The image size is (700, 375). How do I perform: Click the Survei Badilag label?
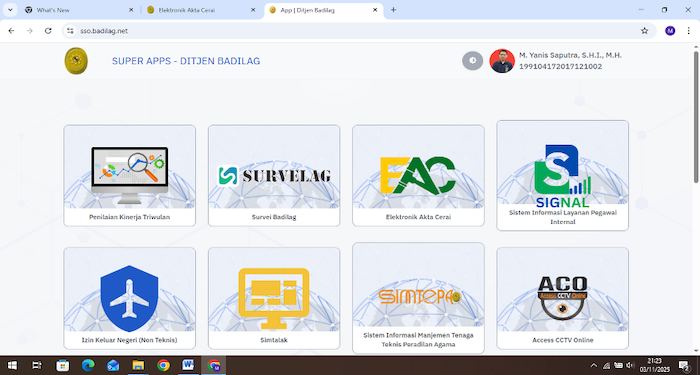(x=274, y=217)
